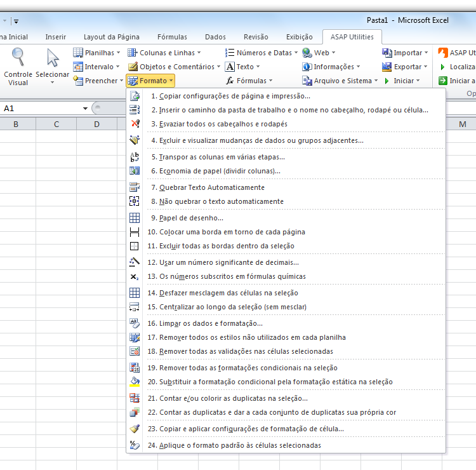This screenshot has width=476, height=470.
Task: Switch to Layout da Página tab
Action: 112,37
